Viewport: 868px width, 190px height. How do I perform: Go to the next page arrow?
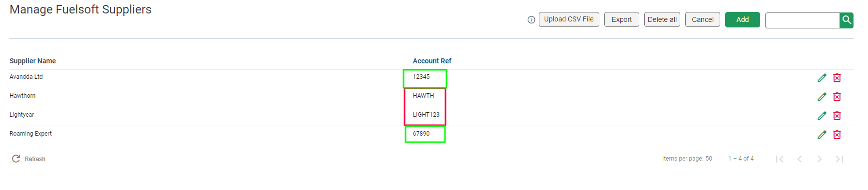(820, 159)
